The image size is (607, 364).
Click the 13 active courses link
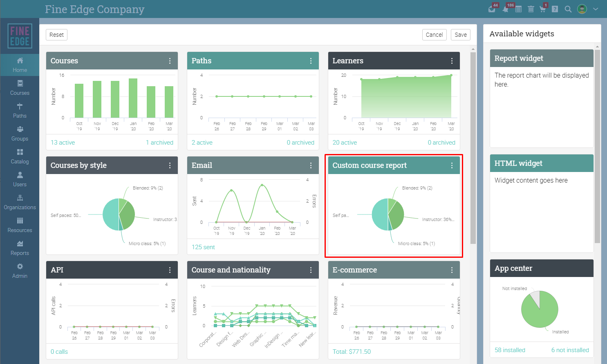(63, 143)
